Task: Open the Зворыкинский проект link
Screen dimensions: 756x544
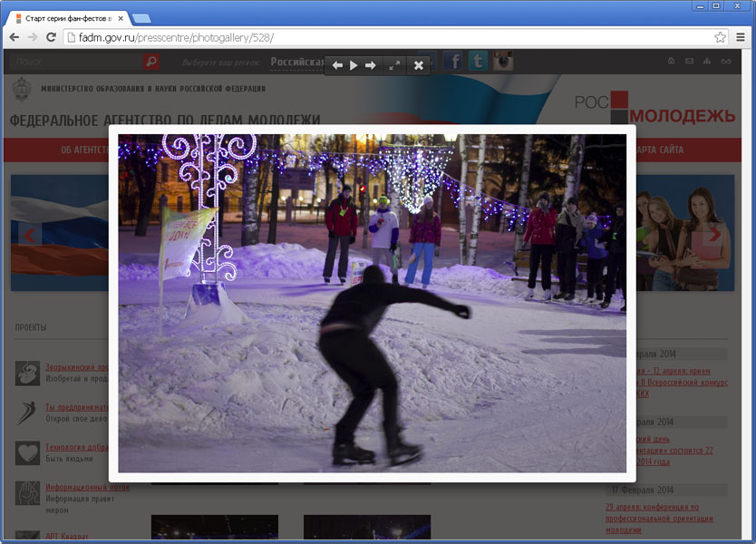Action: (x=77, y=367)
